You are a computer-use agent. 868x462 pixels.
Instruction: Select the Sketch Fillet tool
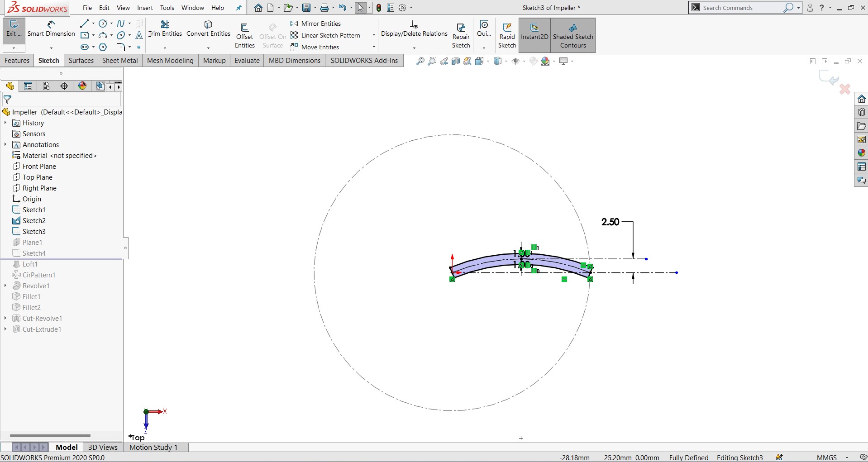tap(120, 47)
